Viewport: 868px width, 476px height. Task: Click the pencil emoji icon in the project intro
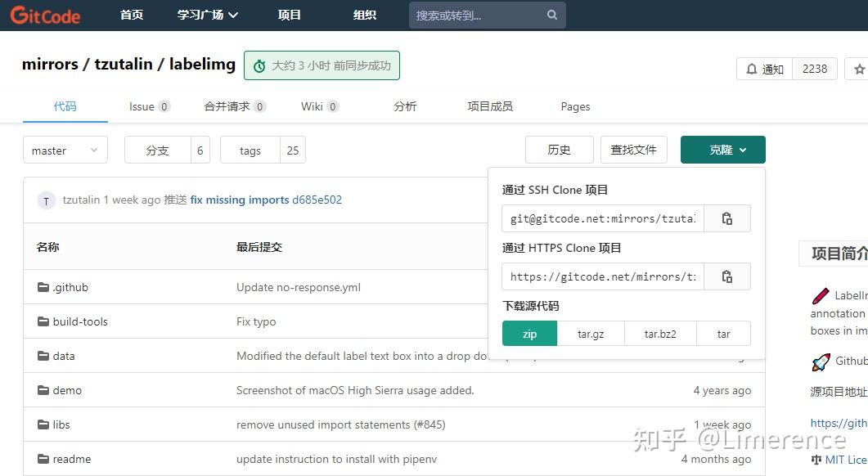821,295
